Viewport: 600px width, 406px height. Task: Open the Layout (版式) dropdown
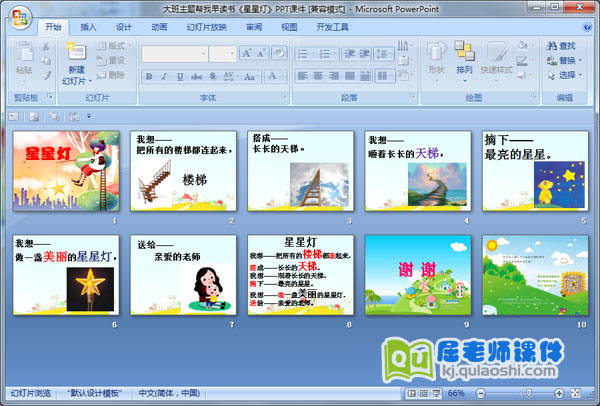(114, 46)
